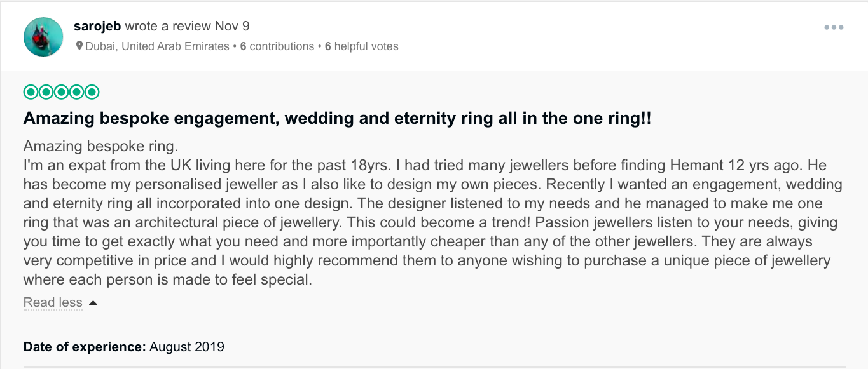Image resolution: width=868 pixels, height=369 pixels.
Task: Open the 6 contributions link
Action: [277, 46]
